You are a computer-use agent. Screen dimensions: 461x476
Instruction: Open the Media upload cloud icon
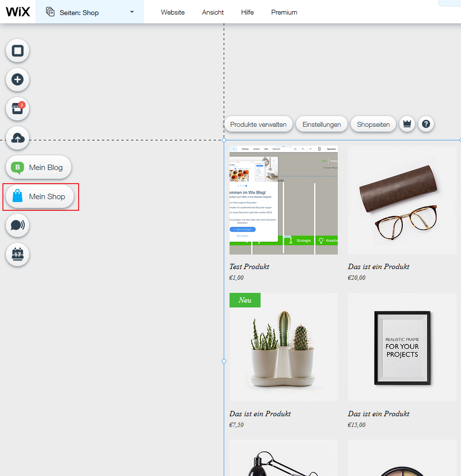click(17, 138)
